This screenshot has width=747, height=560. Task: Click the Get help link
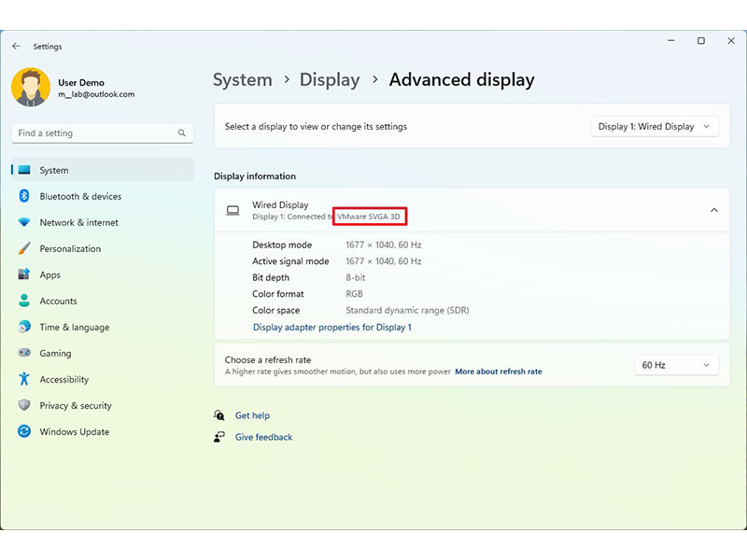click(x=252, y=415)
